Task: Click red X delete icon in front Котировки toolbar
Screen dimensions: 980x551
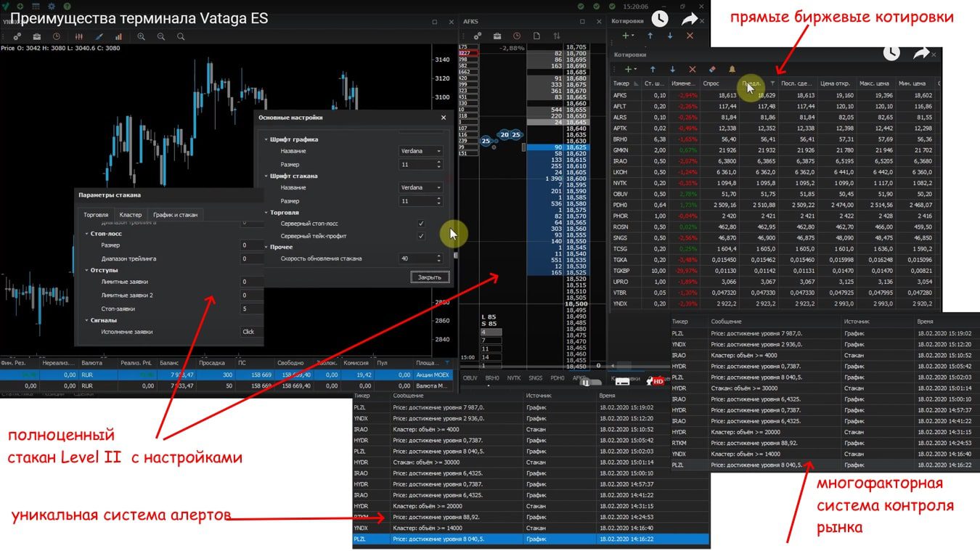Action: point(693,70)
